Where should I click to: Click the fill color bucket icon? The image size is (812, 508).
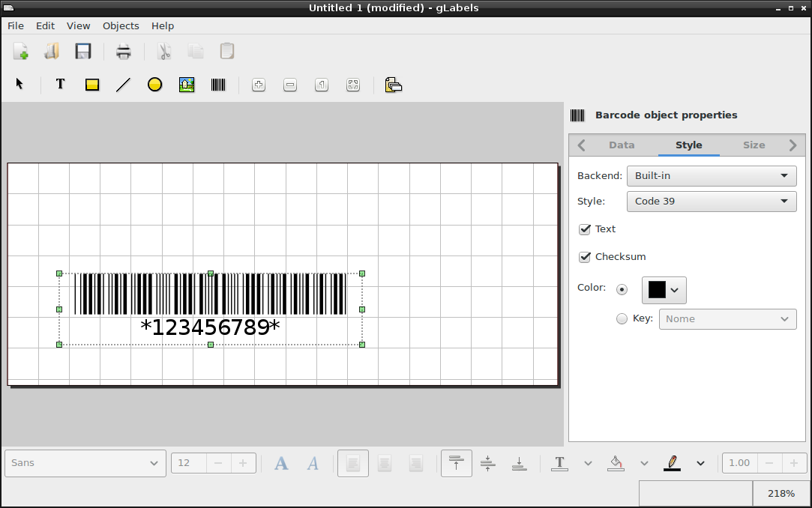pos(616,463)
